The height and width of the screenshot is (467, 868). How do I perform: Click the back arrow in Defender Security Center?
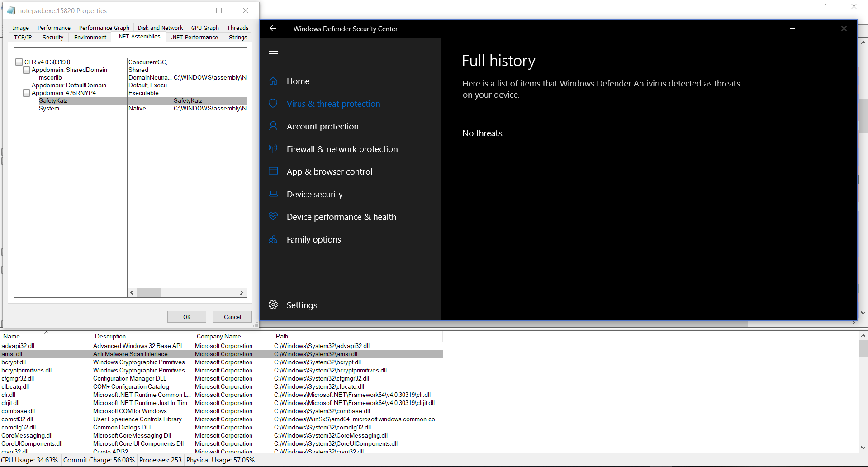click(273, 29)
